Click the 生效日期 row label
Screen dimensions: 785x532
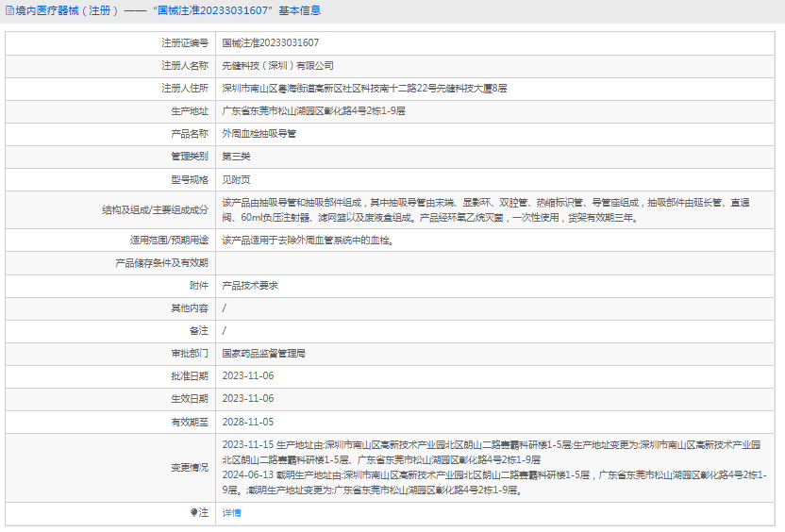[x=190, y=398]
